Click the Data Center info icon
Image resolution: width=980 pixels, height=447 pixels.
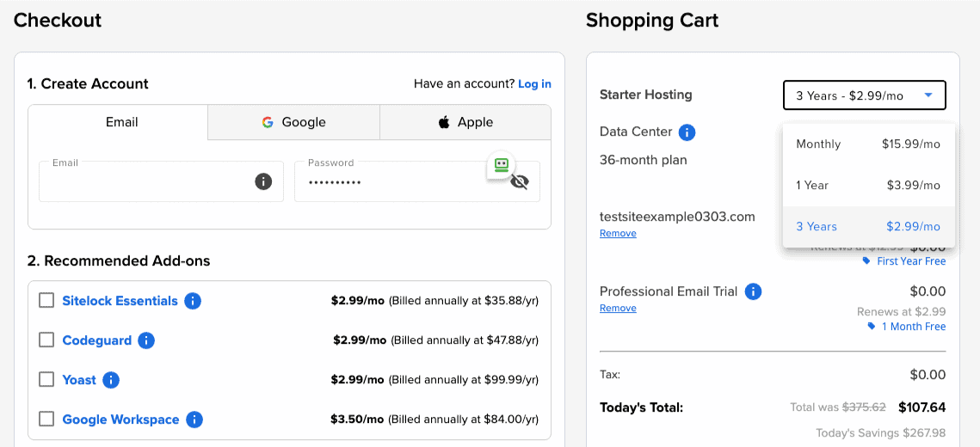click(687, 132)
